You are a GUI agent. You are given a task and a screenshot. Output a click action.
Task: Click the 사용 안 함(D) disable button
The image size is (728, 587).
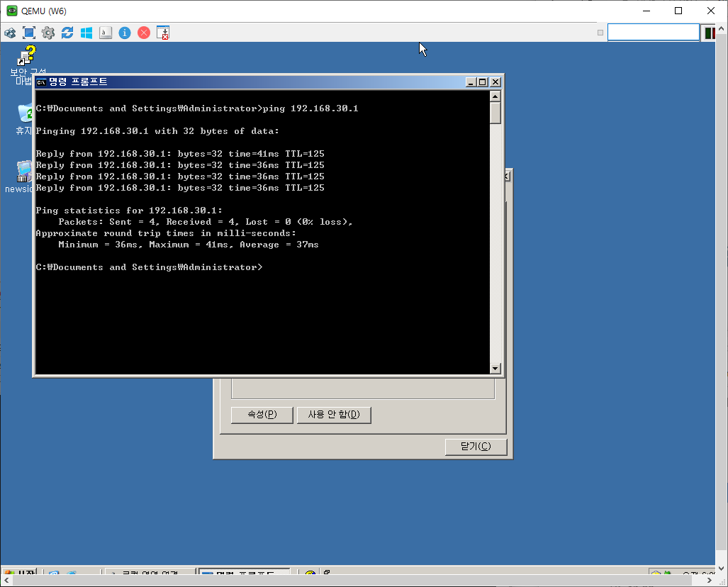(334, 415)
